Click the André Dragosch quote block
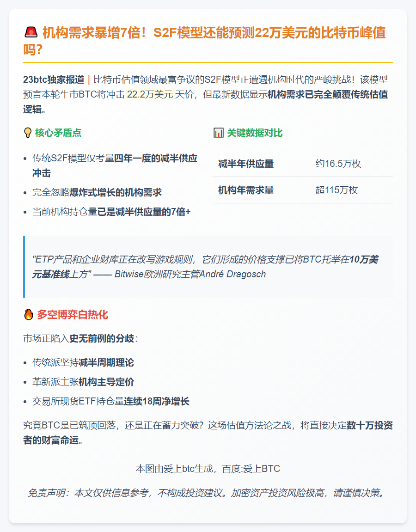The image size is (416, 532). 208,267
